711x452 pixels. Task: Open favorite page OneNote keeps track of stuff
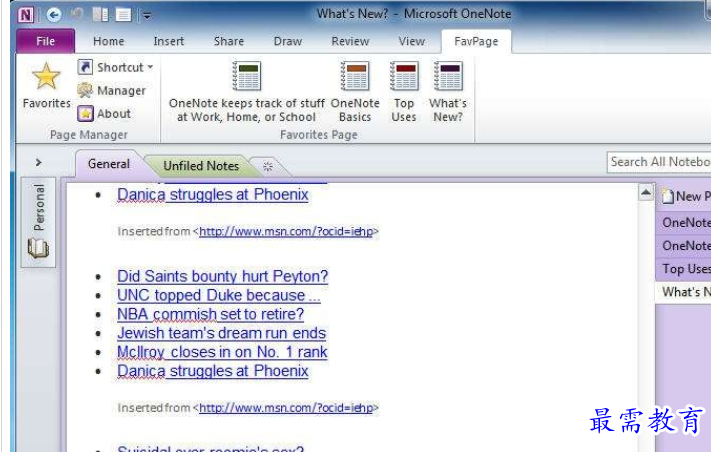247,92
